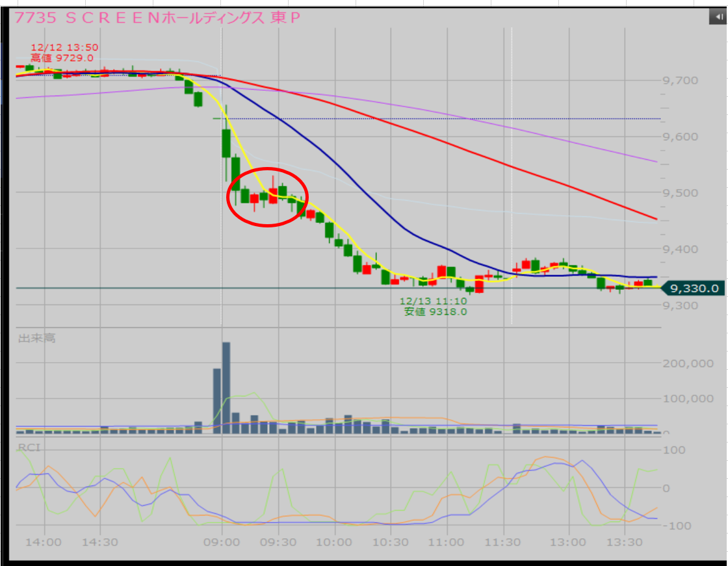Click the 11:30 time axis label
The width and height of the screenshot is (728, 566).
tap(503, 542)
